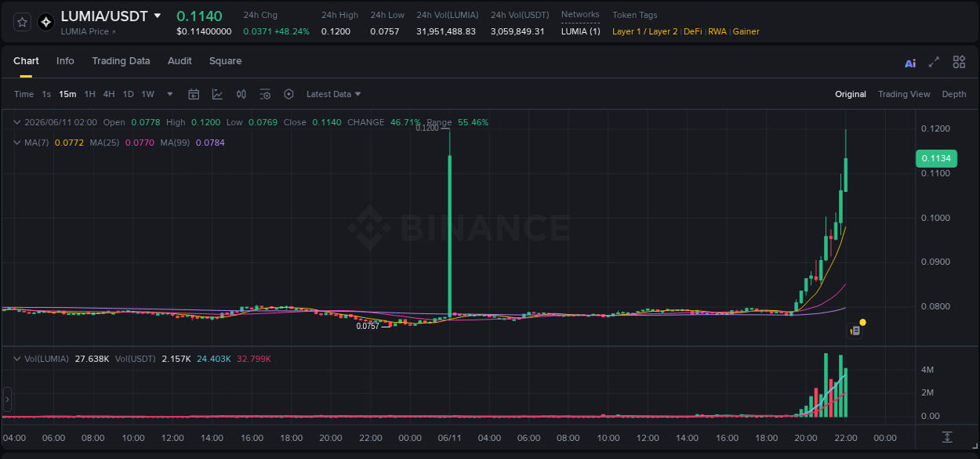Collapse the MA indicator legend chevron
Image resolution: width=980 pixels, height=459 pixels.
(x=17, y=143)
